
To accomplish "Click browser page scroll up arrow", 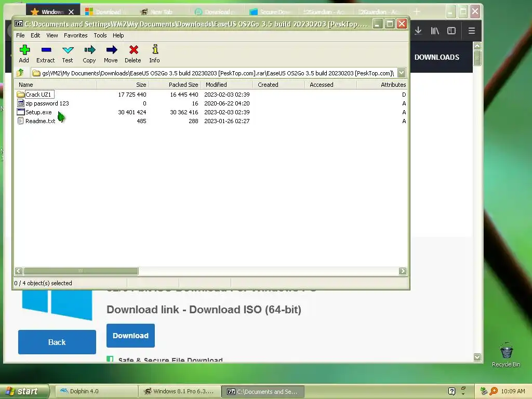I will pos(477,46).
